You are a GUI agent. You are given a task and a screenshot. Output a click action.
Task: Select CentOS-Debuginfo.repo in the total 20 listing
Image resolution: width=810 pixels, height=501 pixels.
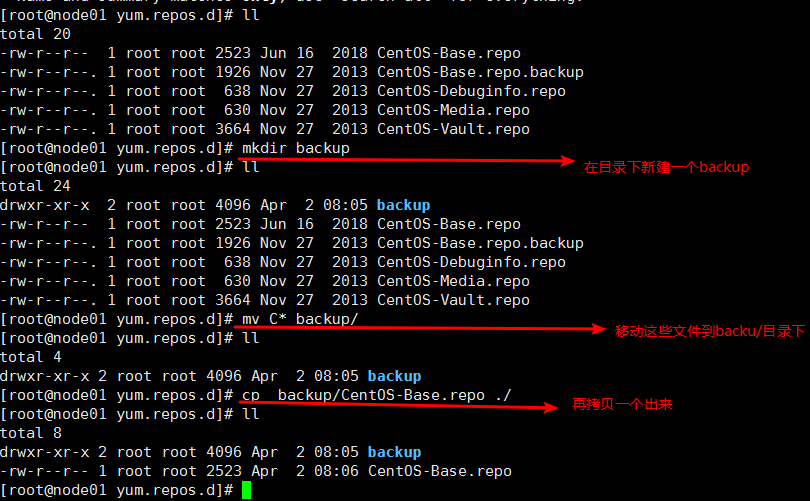tap(471, 91)
